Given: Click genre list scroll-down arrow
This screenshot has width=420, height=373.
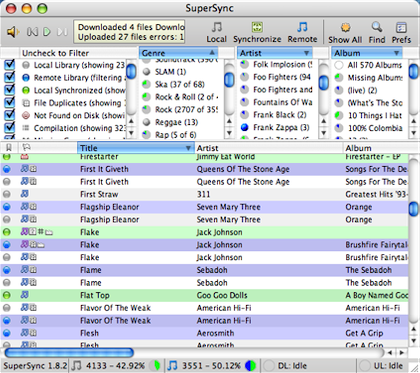Looking at the screenshot, I should tap(229, 133).
